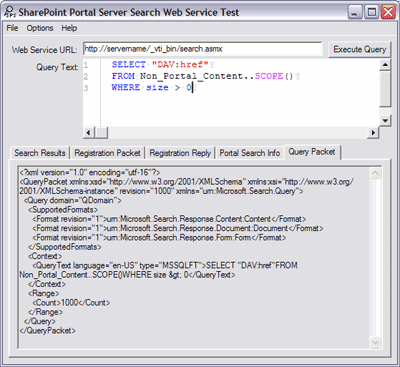Click the application icon in title bar

pyautogui.click(x=10, y=12)
